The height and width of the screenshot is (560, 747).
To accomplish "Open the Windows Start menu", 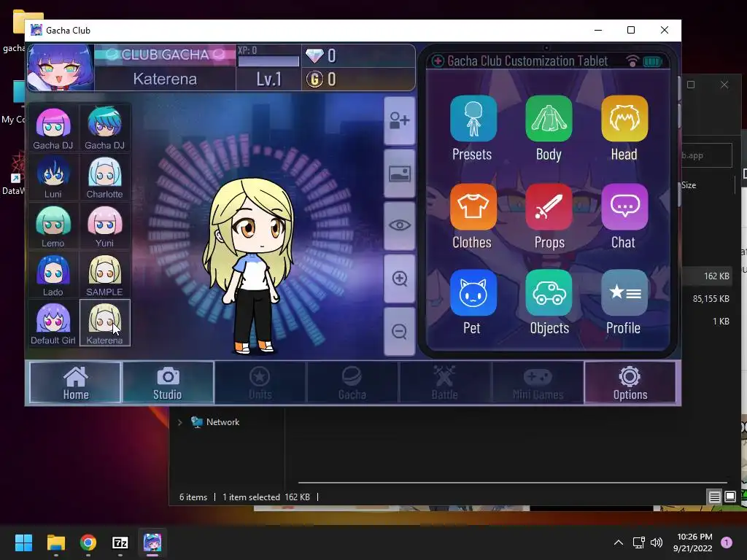I will (23, 542).
